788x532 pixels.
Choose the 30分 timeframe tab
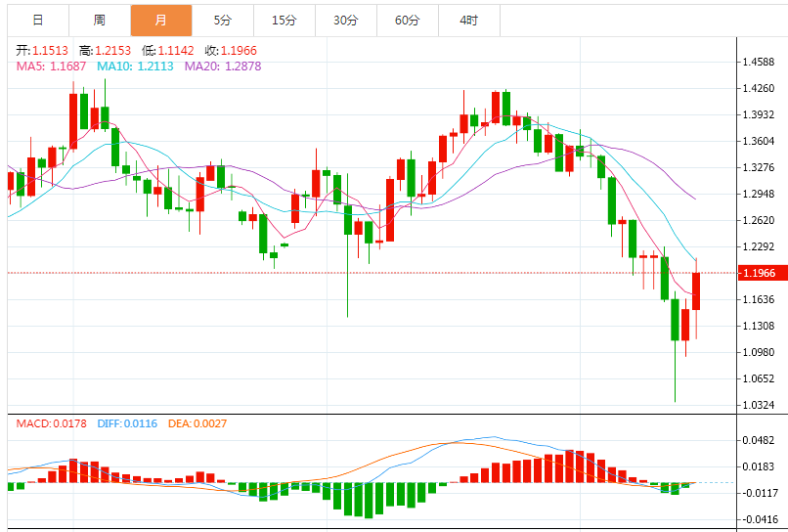346,21
